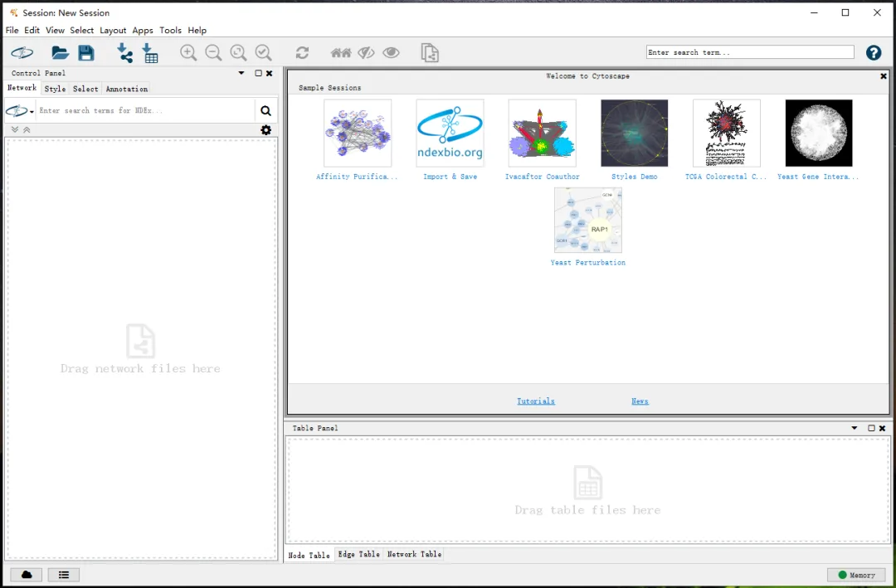This screenshot has width=896, height=588.
Task: Zoom to selected with checkmark magnifier
Action: tap(264, 52)
